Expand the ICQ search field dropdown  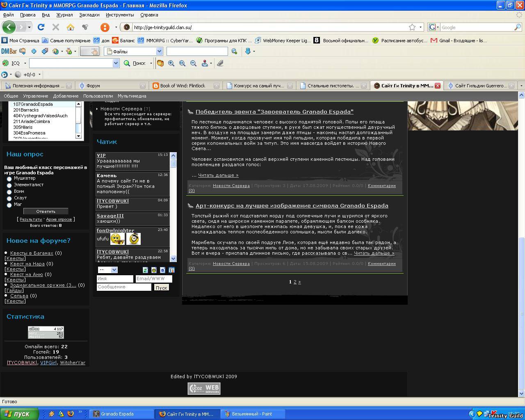(116, 63)
